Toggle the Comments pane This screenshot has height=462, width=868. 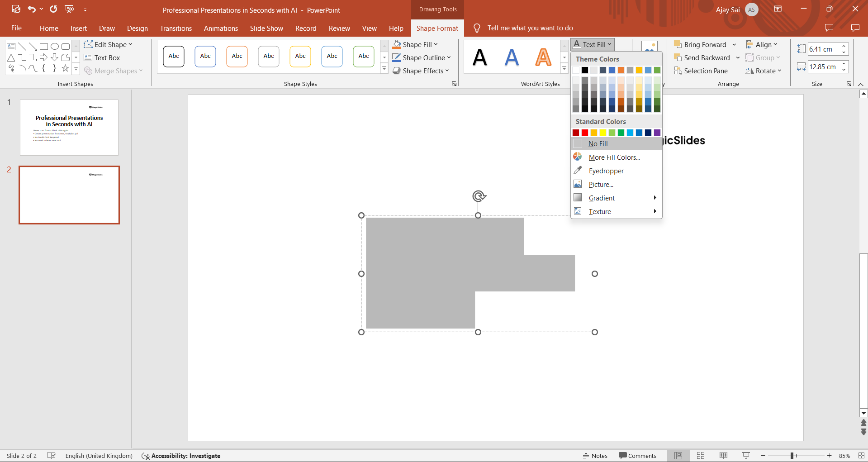coord(637,456)
